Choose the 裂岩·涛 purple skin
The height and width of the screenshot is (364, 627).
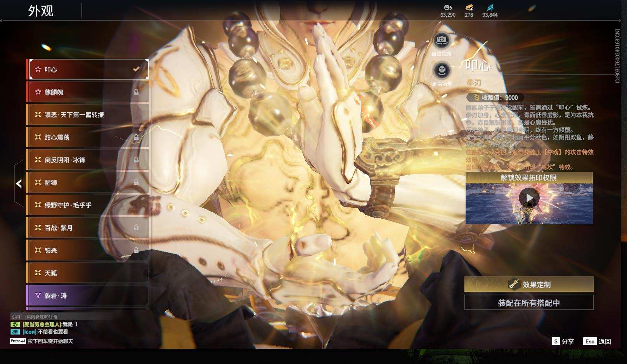[87, 295]
